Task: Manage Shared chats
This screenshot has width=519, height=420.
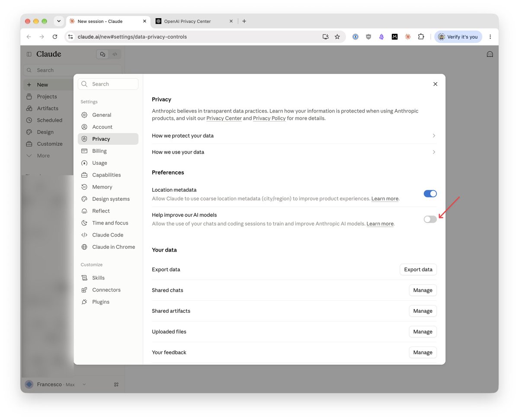Action: click(423, 290)
